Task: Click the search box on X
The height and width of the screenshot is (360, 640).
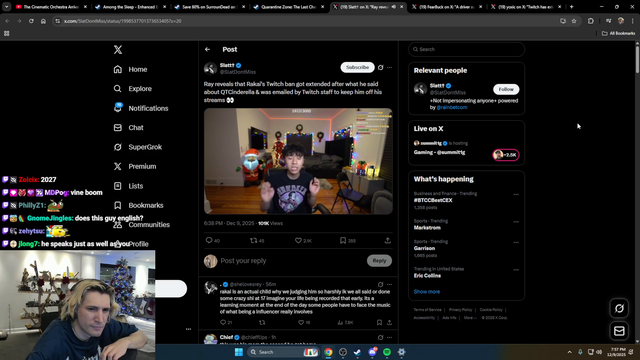Action: point(467,49)
